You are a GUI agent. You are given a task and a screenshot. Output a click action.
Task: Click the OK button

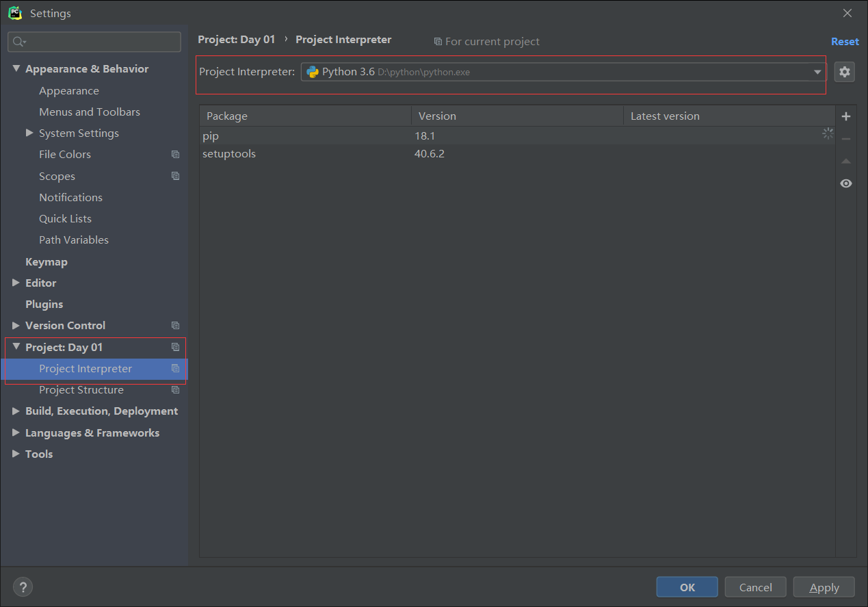click(x=687, y=587)
